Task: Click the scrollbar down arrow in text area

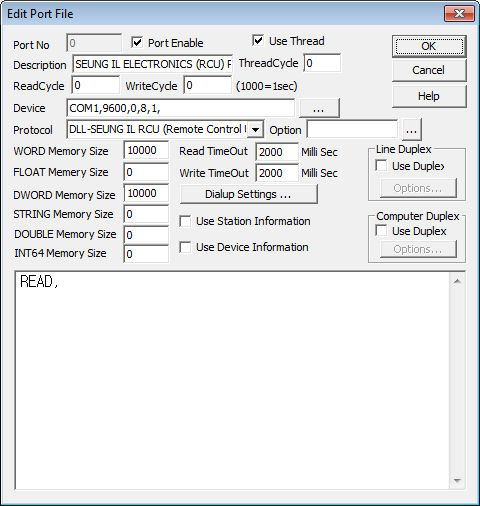Action: [x=457, y=480]
